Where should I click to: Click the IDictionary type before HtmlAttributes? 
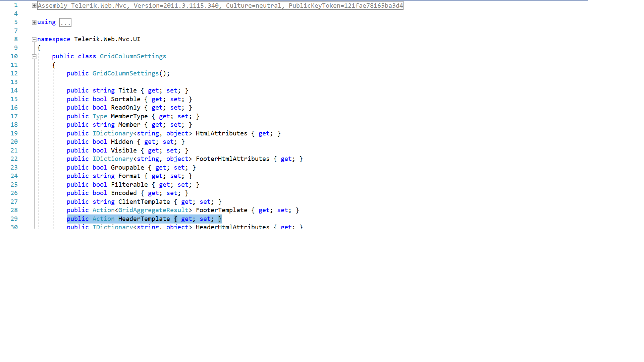tap(113, 133)
